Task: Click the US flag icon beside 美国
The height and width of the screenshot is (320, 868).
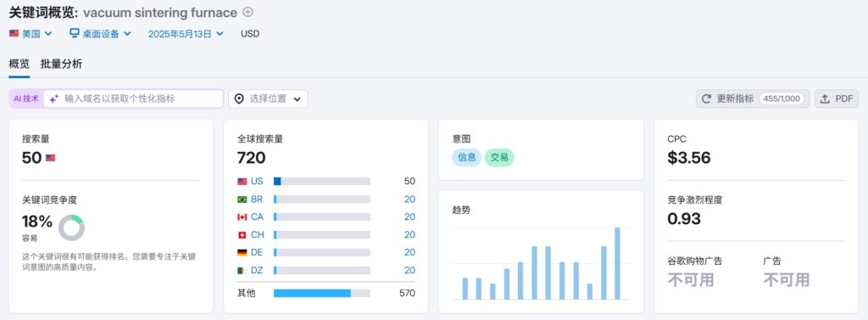Action: (x=14, y=33)
